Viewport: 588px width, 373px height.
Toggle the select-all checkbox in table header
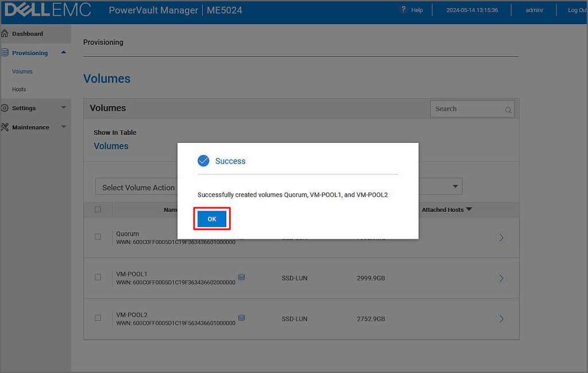click(x=98, y=209)
